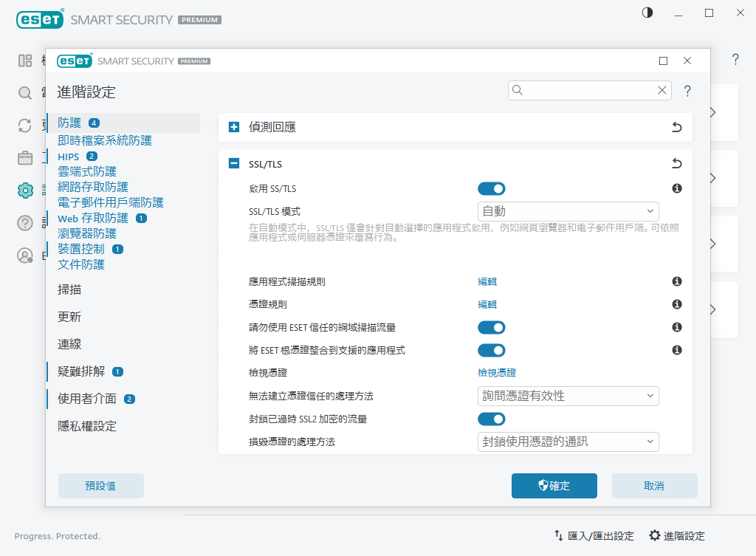Disable 封鎖已過時 SSL2 加密的流量
This screenshot has width=756, height=556.
pyautogui.click(x=491, y=419)
